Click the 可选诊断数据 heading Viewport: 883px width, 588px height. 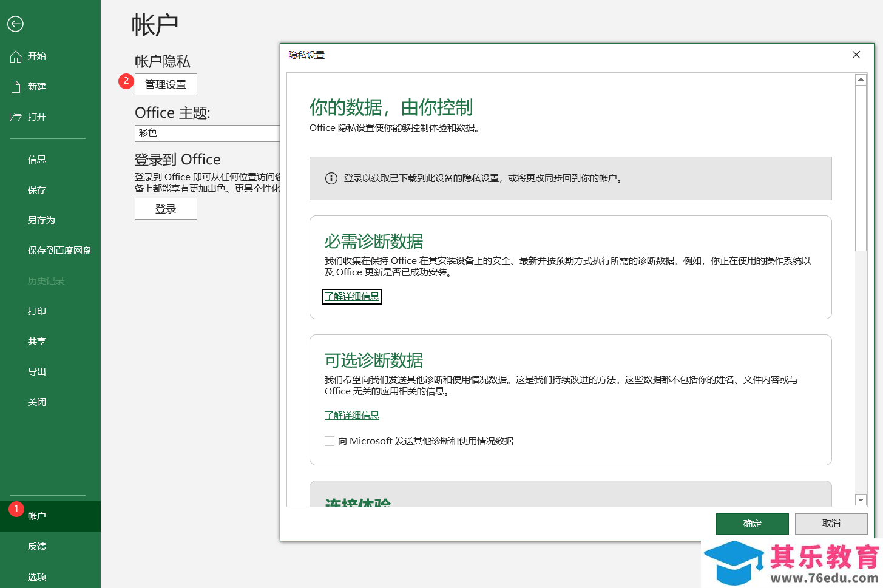pos(374,360)
